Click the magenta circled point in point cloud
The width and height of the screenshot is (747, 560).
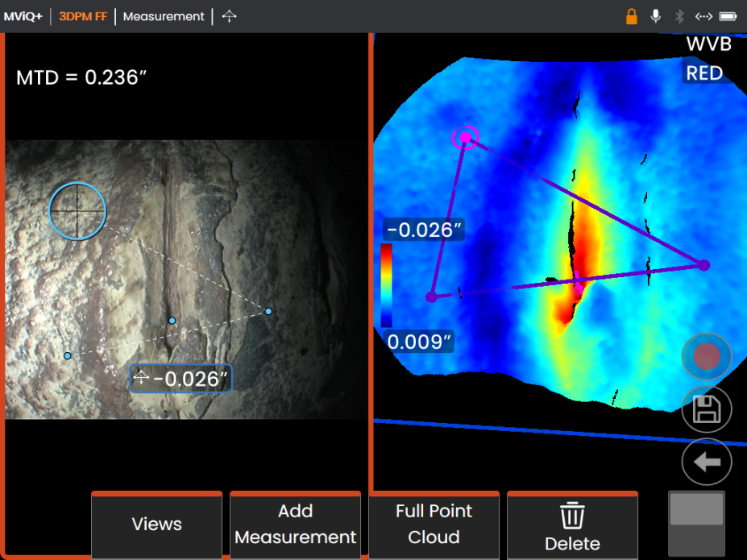[x=466, y=138]
